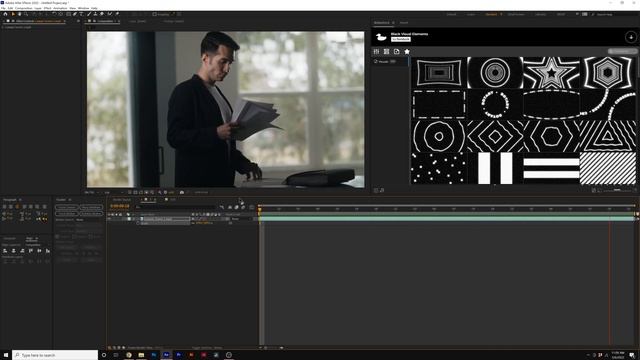This screenshot has height=360, width=640.
Task: Click the Home icon in the toolbar
Action: pyautogui.click(x=5, y=14)
